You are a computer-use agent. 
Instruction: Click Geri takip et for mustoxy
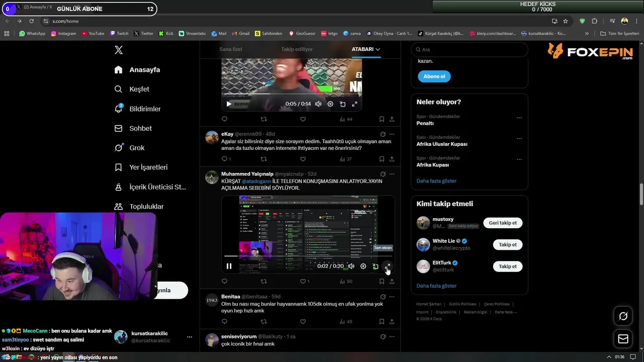pyautogui.click(x=503, y=223)
